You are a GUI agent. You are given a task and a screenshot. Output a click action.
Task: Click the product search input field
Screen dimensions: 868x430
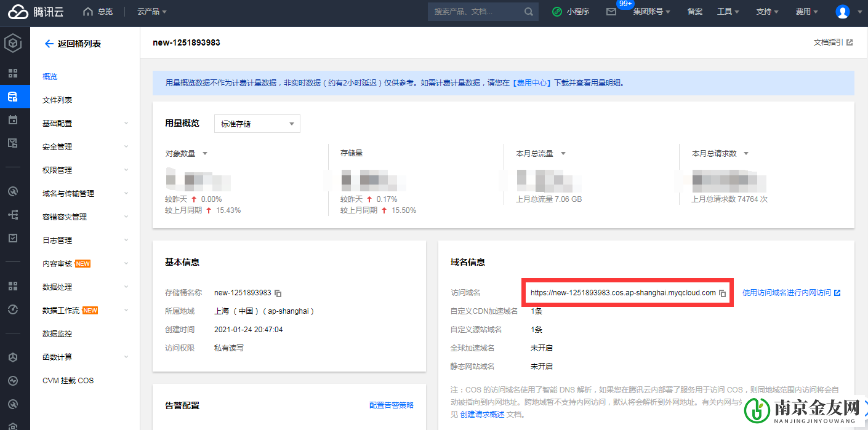tap(474, 11)
